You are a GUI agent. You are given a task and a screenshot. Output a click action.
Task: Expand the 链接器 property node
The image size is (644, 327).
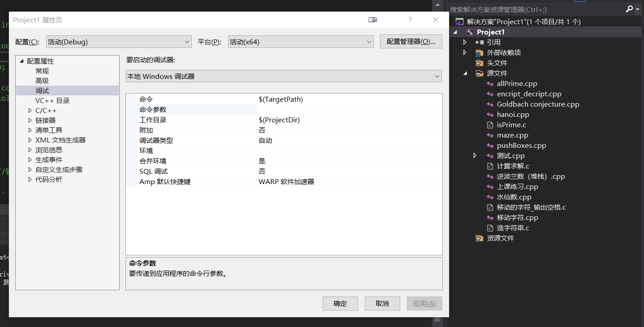(30, 120)
